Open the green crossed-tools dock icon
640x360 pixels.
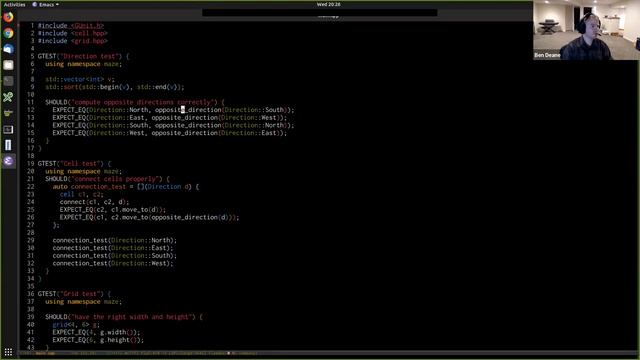(8, 97)
